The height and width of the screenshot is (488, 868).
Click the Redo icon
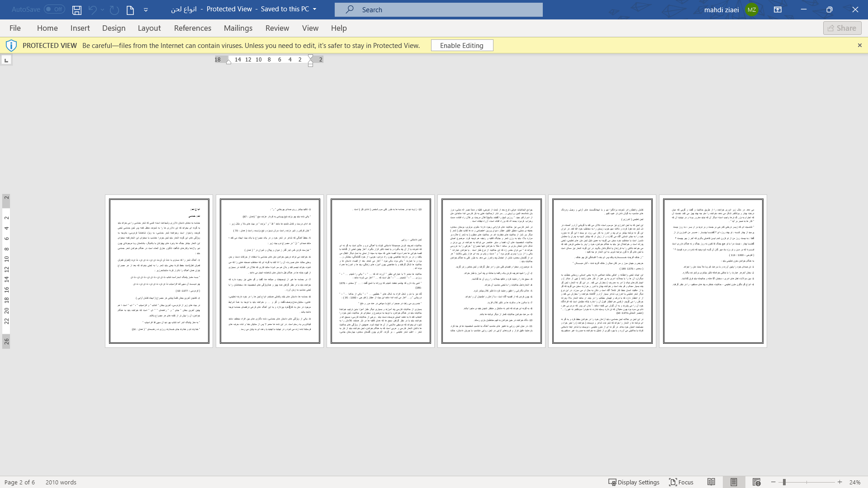114,9
